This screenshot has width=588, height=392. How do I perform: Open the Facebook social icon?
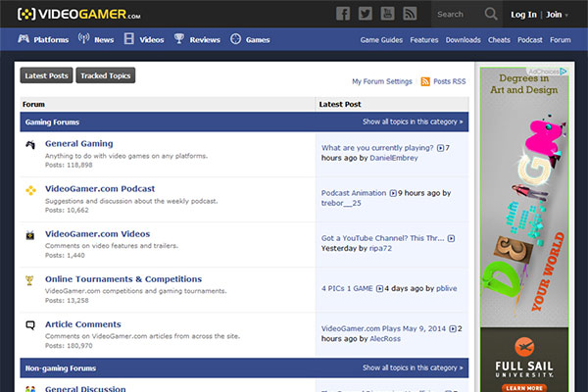coord(343,14)
